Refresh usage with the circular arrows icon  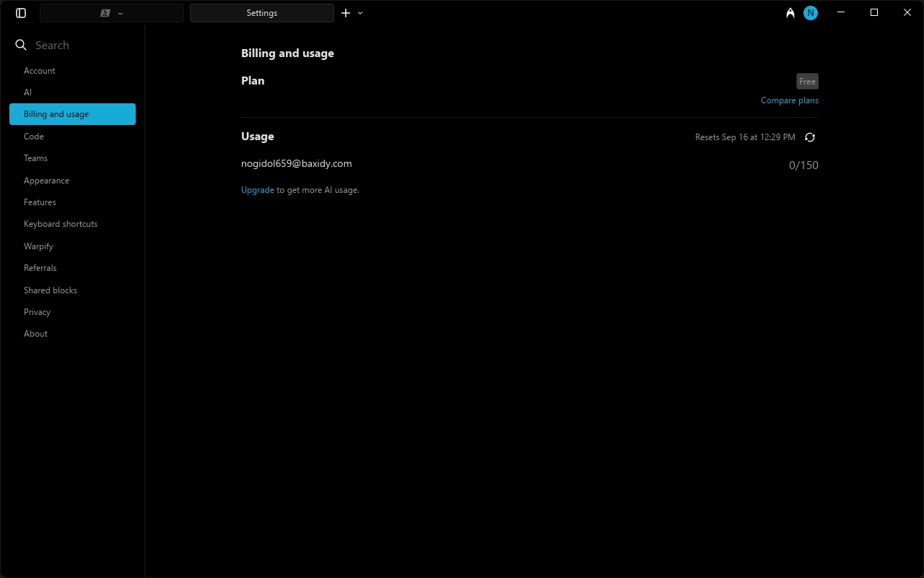[810, 137]
